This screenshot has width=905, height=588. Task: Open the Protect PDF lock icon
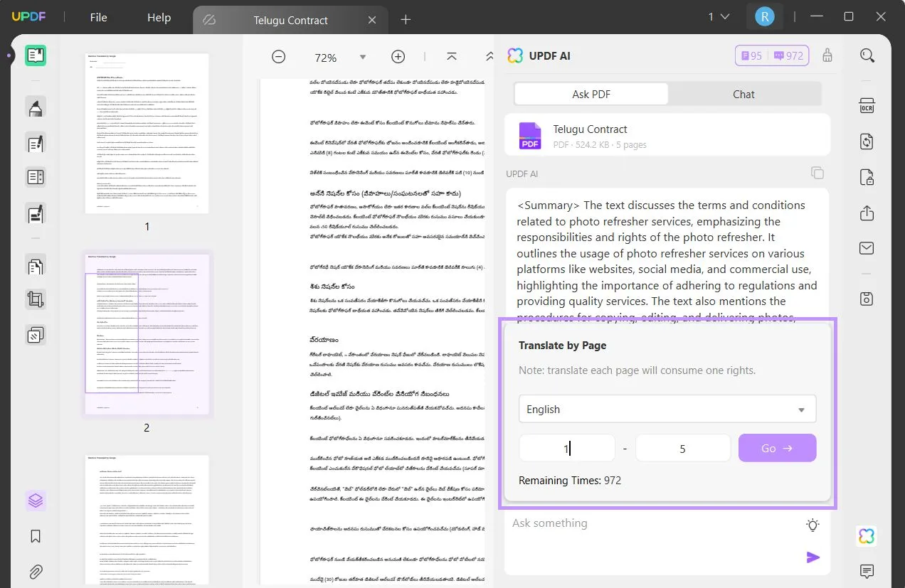[x=867, y=177]
